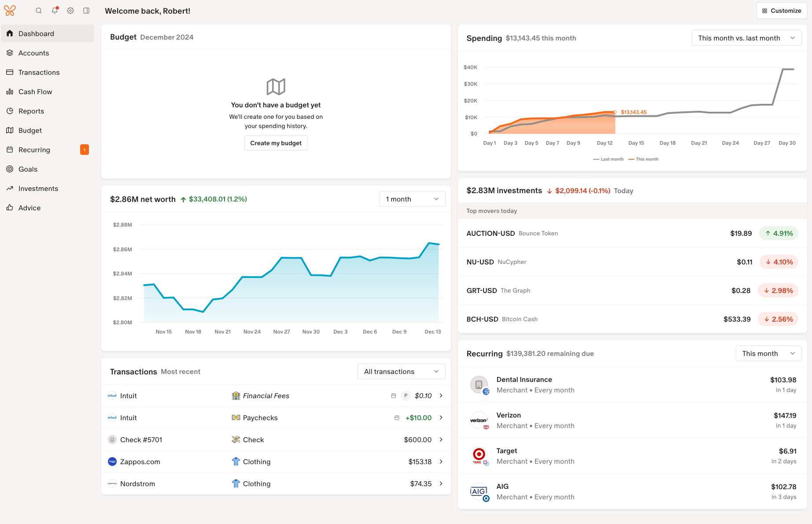Open Reports via the clock icon
812x524 pixels.
[x=10, y=111]
